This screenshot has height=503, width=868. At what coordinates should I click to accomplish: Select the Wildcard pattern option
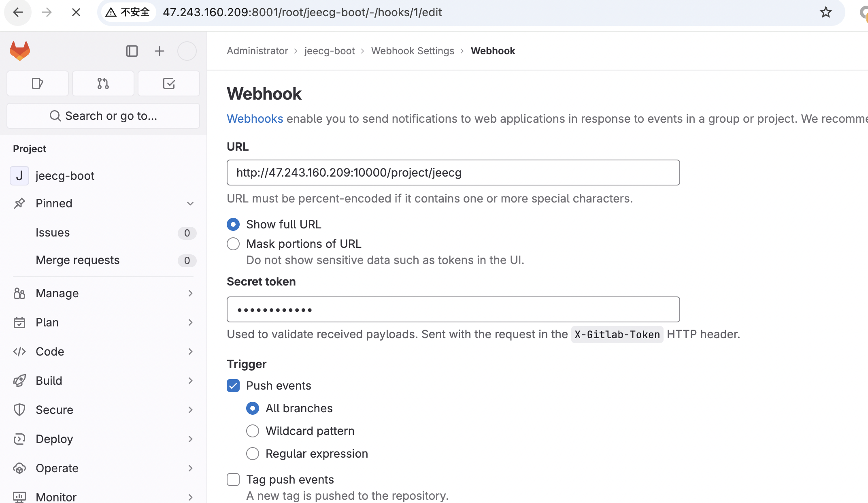(x=253, y=431)
